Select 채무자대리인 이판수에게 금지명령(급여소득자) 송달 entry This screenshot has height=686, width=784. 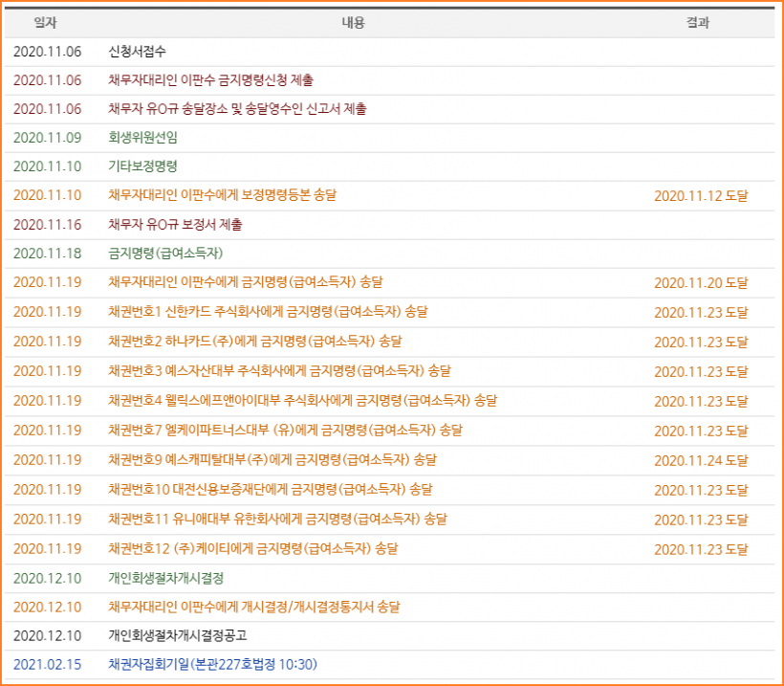(x=246, y=282)
